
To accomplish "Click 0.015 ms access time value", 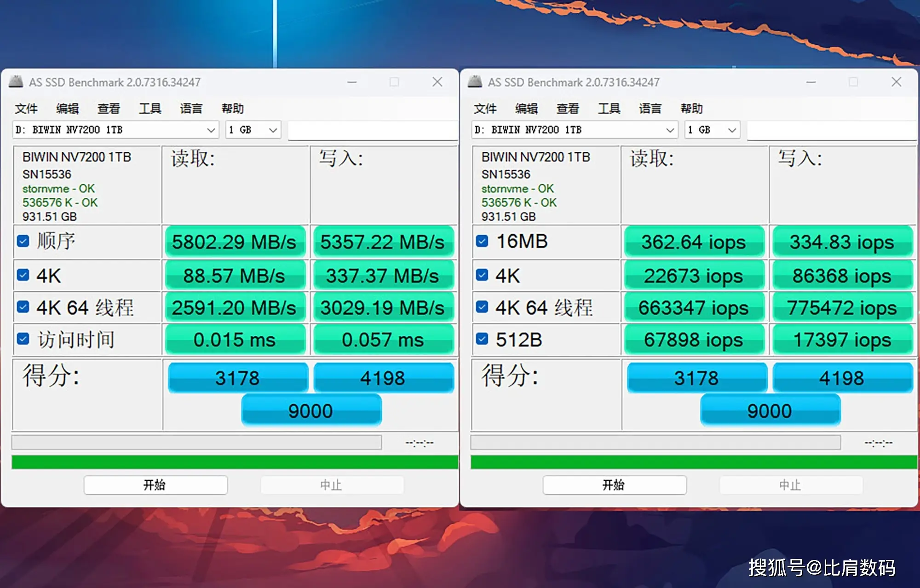I will (235, 340).
